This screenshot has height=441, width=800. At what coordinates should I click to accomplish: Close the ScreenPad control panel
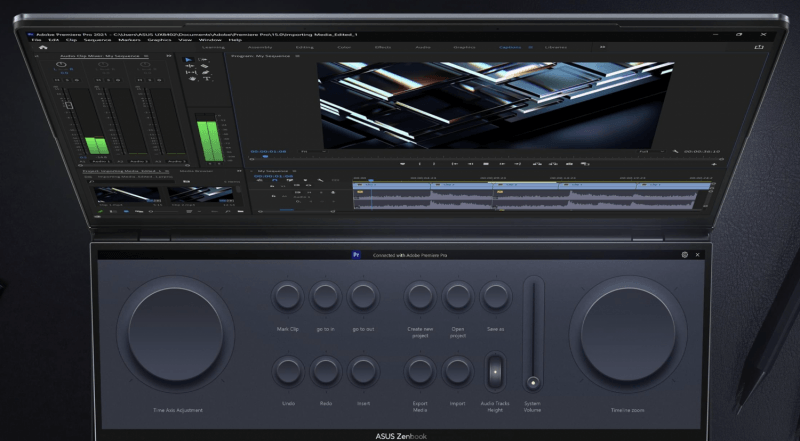pyautogui.click(x=697, y=255)
